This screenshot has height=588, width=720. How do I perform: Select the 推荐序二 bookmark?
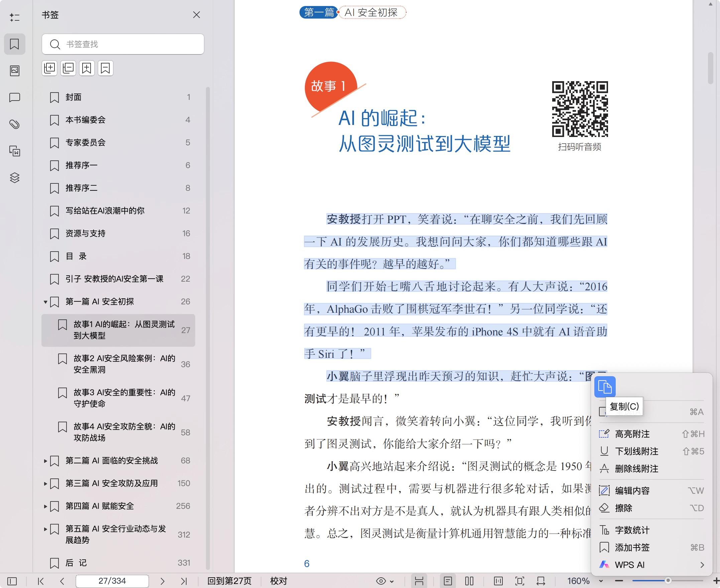coord(118,188)
